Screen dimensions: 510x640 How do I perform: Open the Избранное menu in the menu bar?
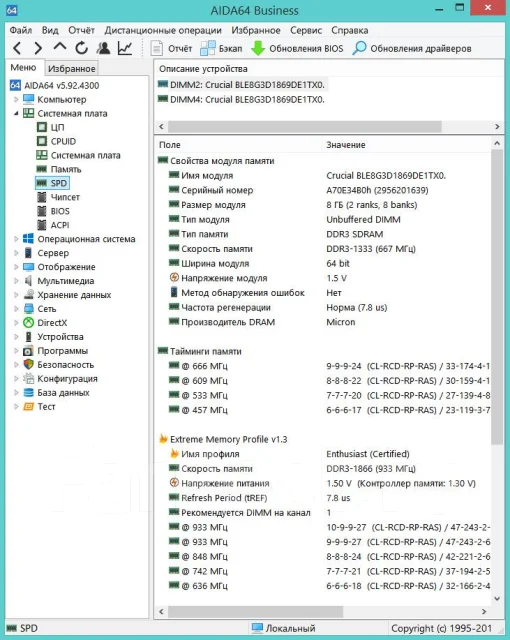(256, 30)
